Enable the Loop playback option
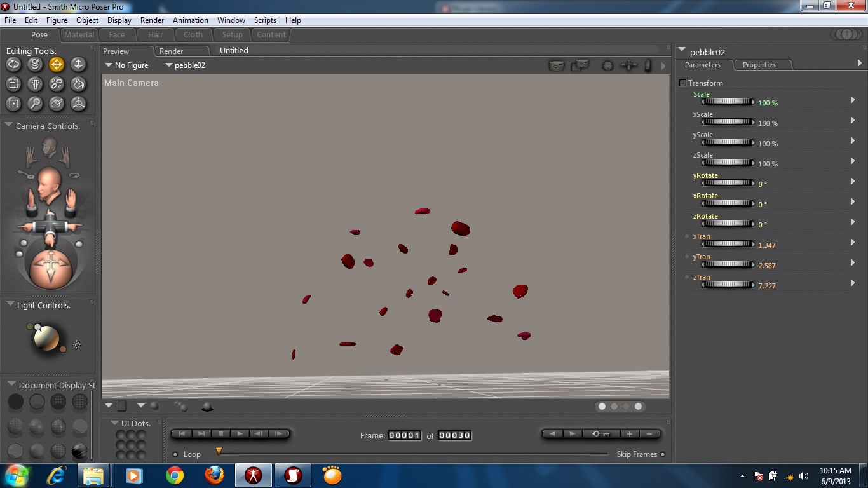The height and width of the screenshot is (488, 868). (175, 454)
